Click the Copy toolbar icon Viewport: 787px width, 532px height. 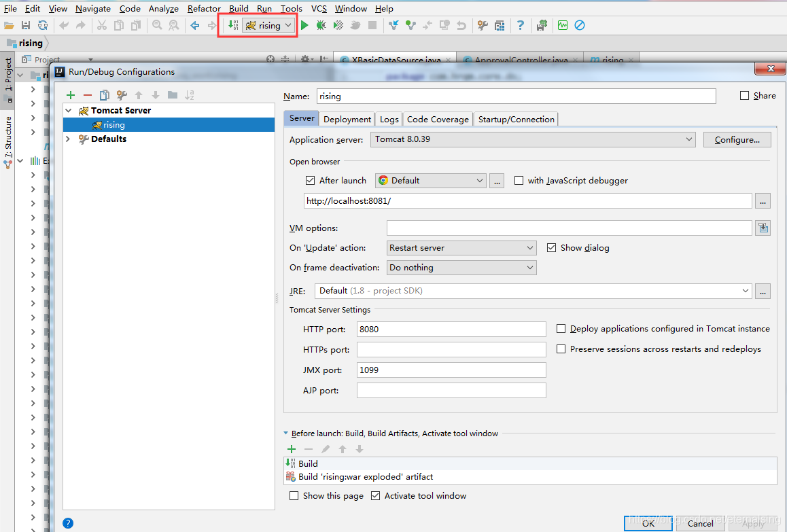[119, 25]
